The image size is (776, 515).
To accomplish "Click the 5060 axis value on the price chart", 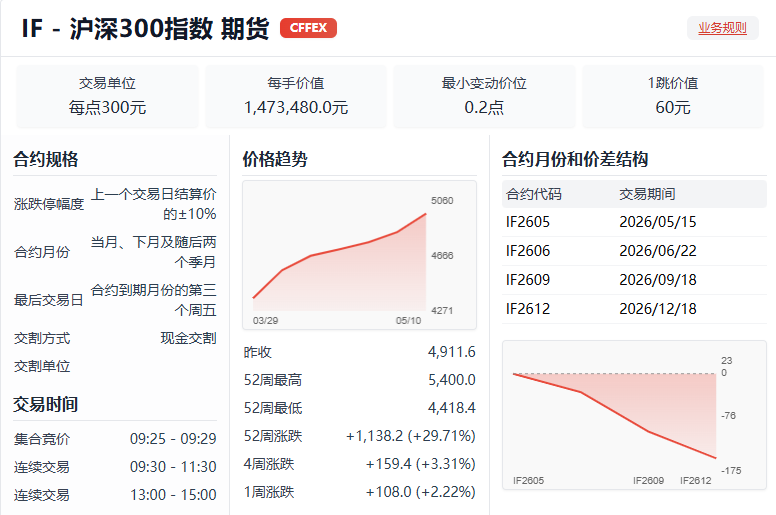I will click(442, 200).
